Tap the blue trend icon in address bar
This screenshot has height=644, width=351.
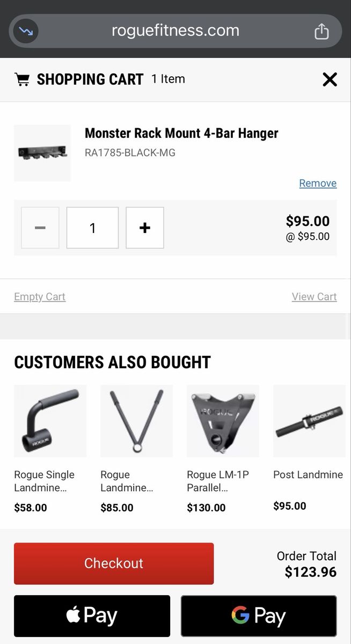[x=26, y=31]
